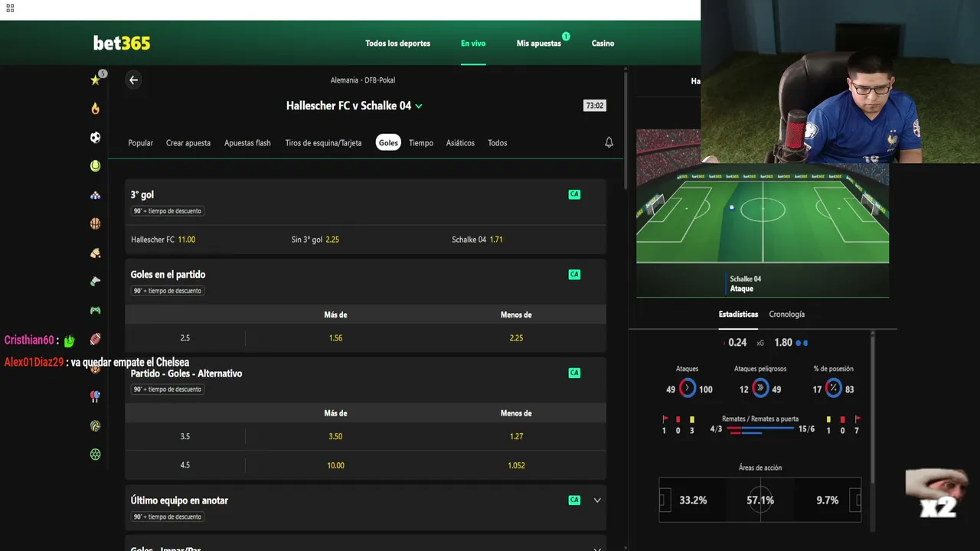
Task: Click the Áreas de acción pitch diagram
Action: [760, 500]
